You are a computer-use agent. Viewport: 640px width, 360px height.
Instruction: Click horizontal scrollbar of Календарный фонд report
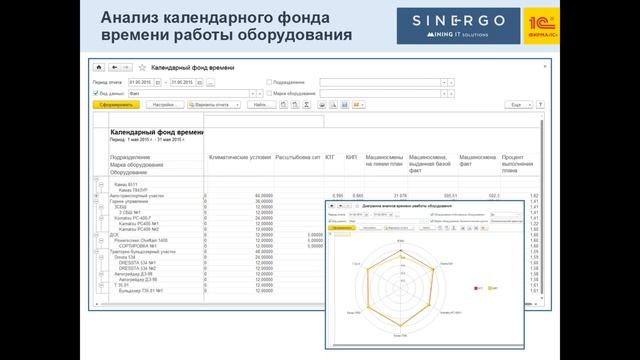click(212, 304)
